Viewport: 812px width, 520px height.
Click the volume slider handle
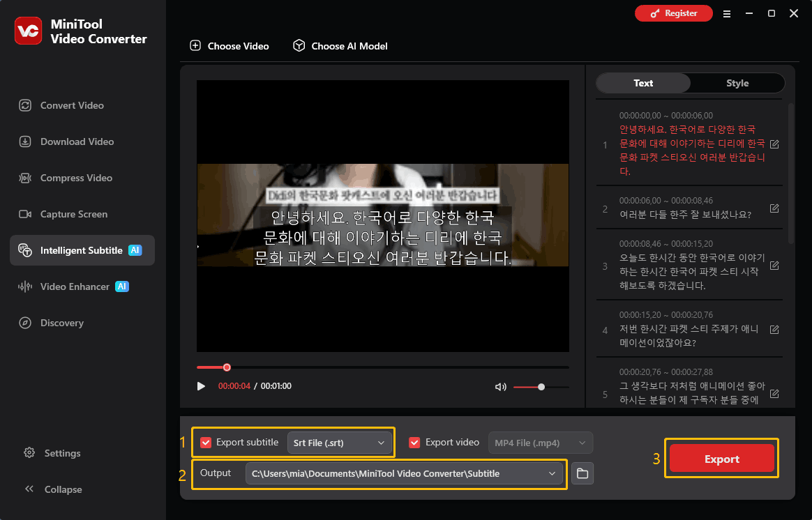pos(541,387)
